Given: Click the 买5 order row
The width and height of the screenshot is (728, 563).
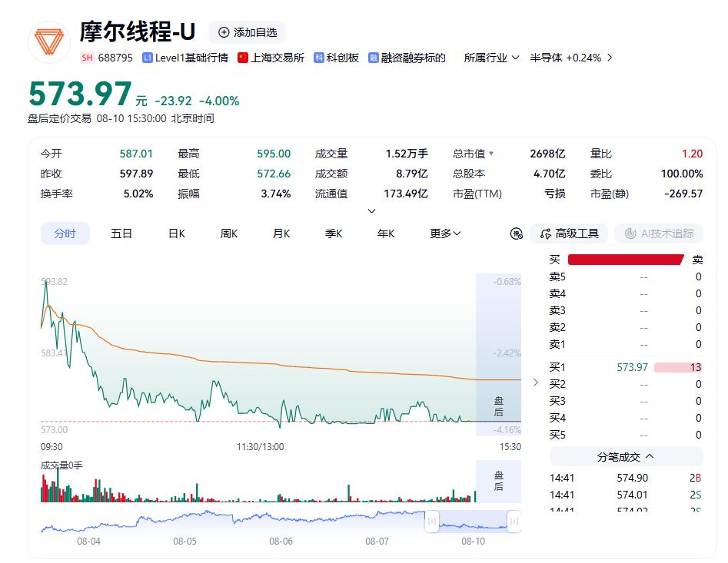Looking at the screenshot, I should click(x=626, y=435).
